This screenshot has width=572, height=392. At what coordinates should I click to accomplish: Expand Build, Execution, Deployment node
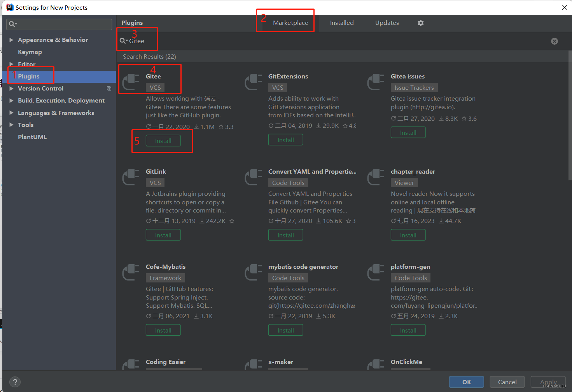pos(11,101)
